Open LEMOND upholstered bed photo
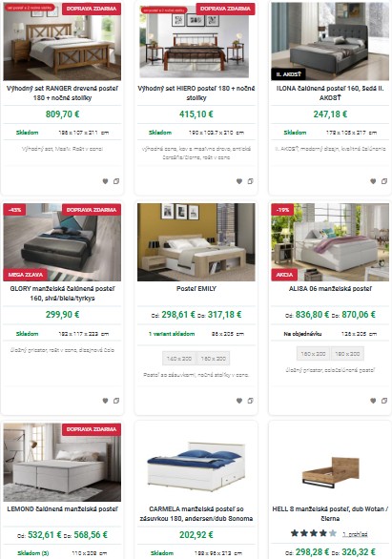Screen dimensions: 392x559 coord(62,463)
